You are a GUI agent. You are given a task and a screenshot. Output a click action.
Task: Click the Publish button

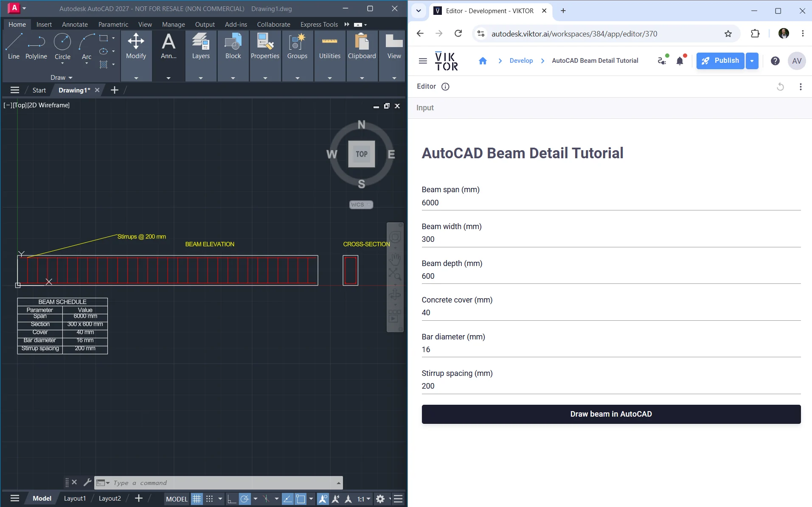(x=720, y=61)
